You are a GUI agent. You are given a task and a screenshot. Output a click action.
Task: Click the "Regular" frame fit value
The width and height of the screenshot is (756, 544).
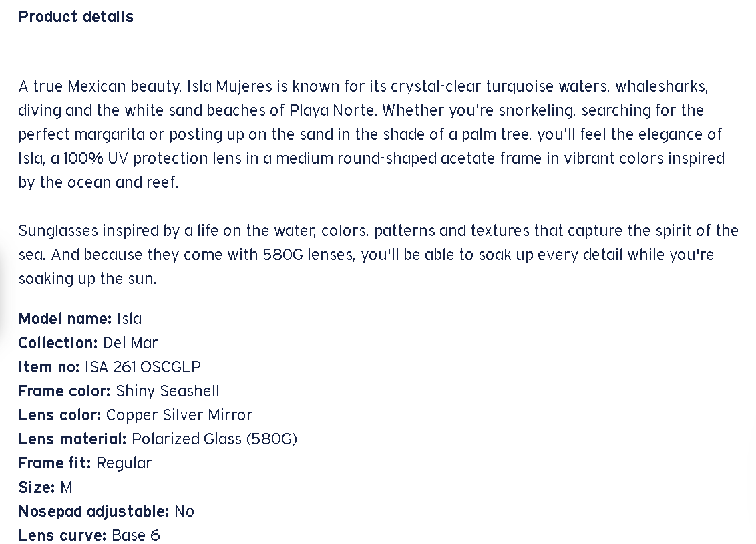click(124, 463)
